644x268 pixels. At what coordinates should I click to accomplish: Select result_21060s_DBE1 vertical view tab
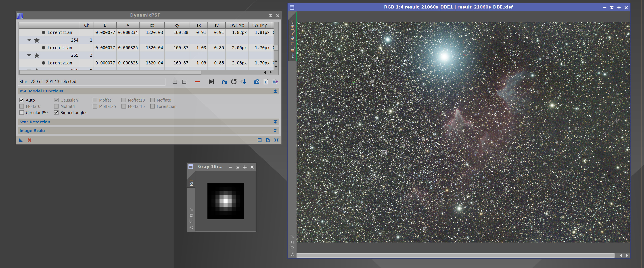click(293, 36)
